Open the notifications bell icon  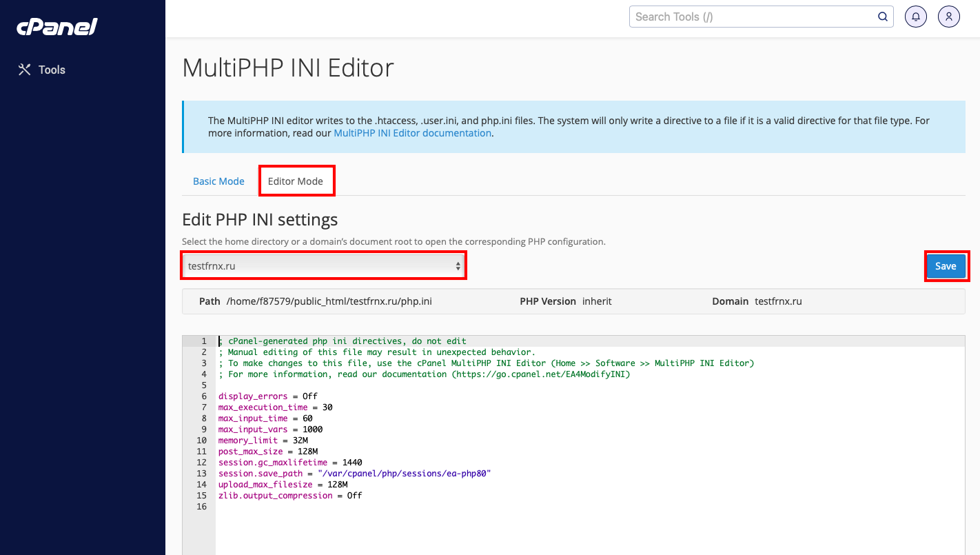click(x=916, y=17)
